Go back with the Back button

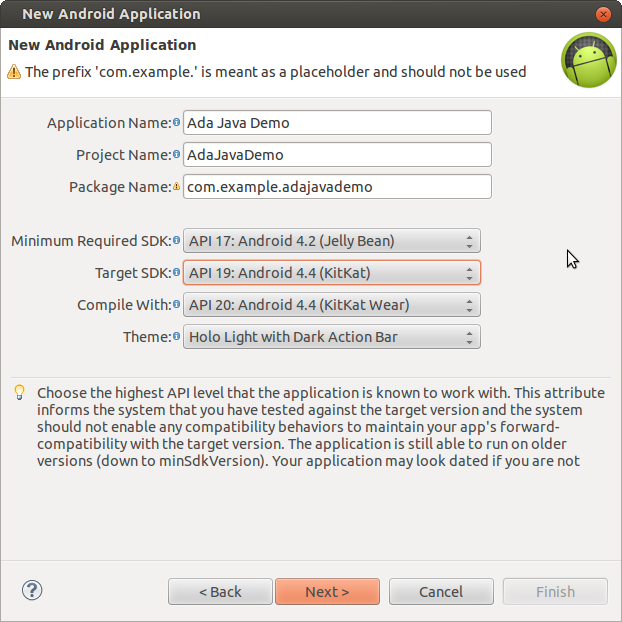(220, 591)
